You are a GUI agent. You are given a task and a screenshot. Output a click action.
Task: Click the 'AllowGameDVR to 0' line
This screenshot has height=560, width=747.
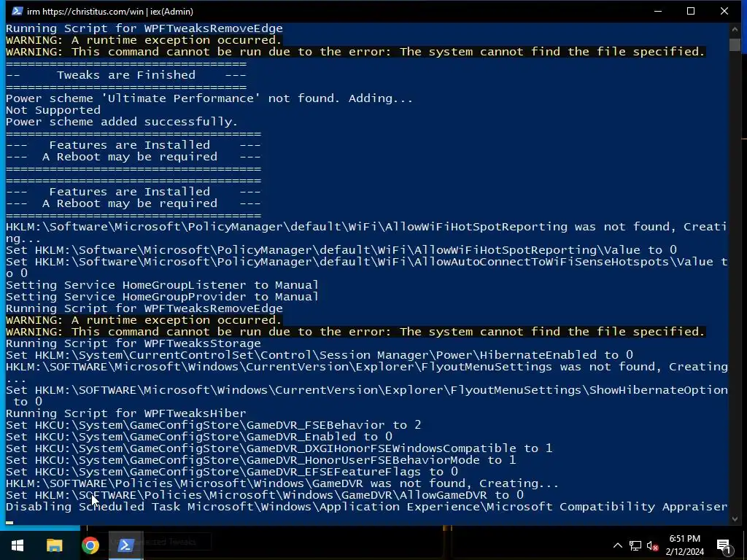[x=264, y=495]
